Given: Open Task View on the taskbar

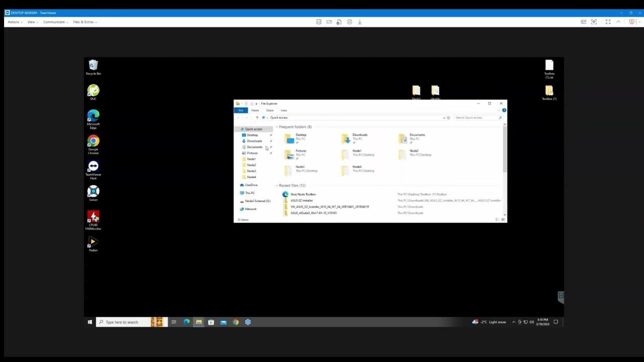Looking at the screenshot, I should [x=174, y=322].
